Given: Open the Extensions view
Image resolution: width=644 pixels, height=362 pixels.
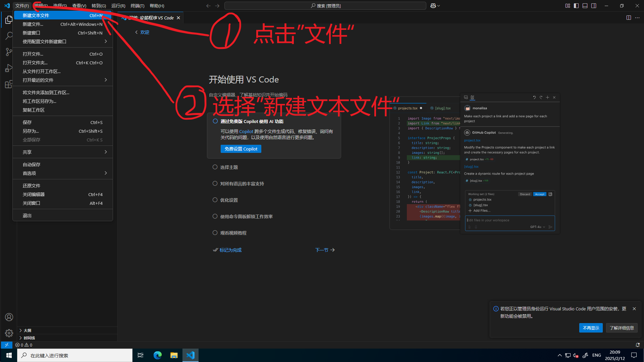Looking at the screenshot, I should tap(9, 84).
